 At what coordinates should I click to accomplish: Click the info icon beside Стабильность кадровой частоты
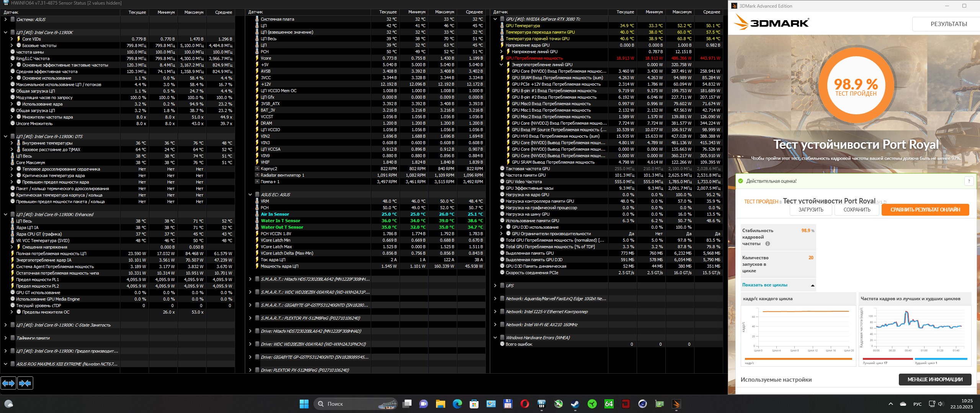tap(767, 244)
